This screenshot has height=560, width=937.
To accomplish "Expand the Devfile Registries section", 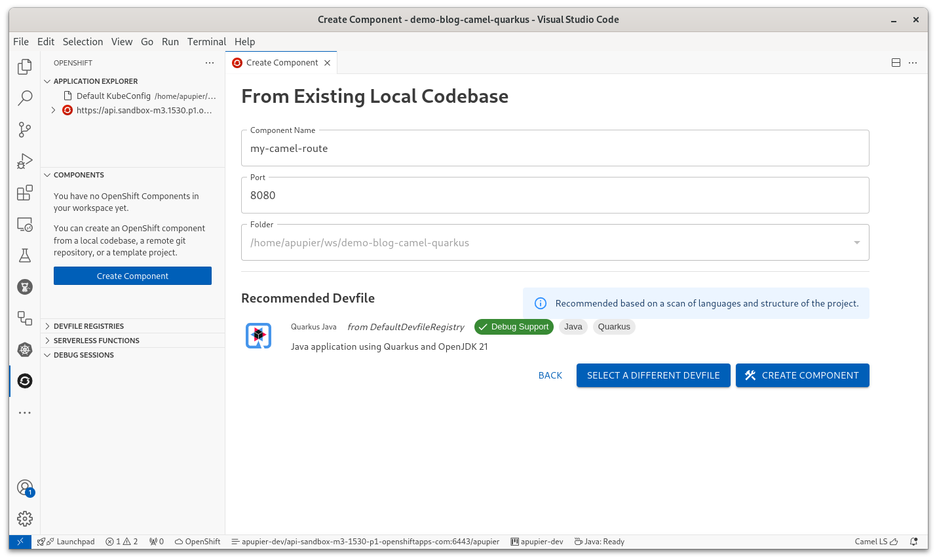I will (88, 326).
